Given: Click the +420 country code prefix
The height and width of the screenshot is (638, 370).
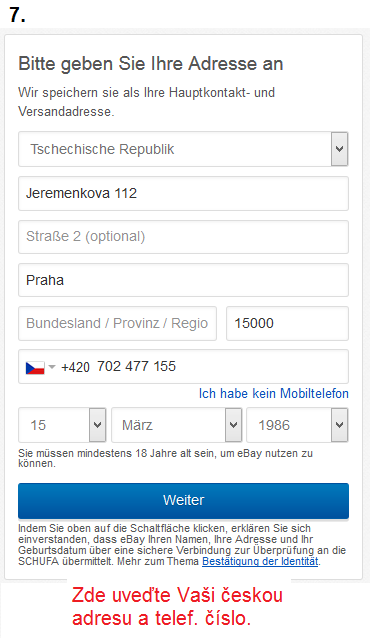Looking at the screenshot, I should [x=75, y=367].
